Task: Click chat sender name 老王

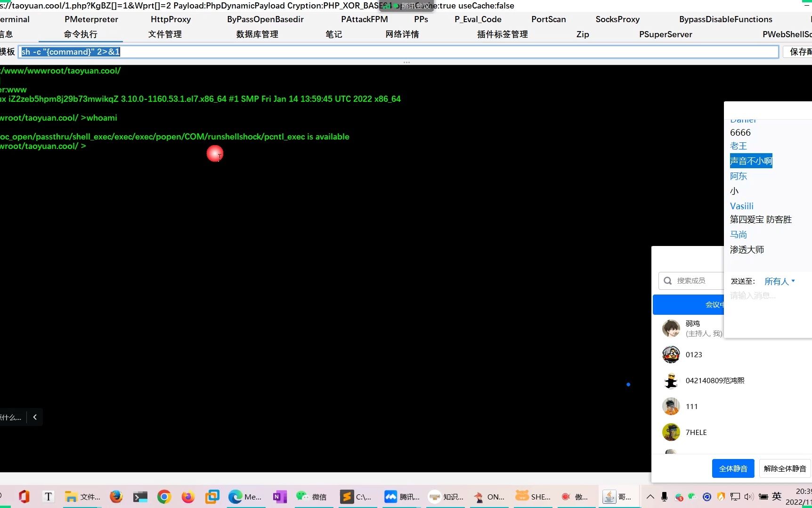Action: [739, 146]
